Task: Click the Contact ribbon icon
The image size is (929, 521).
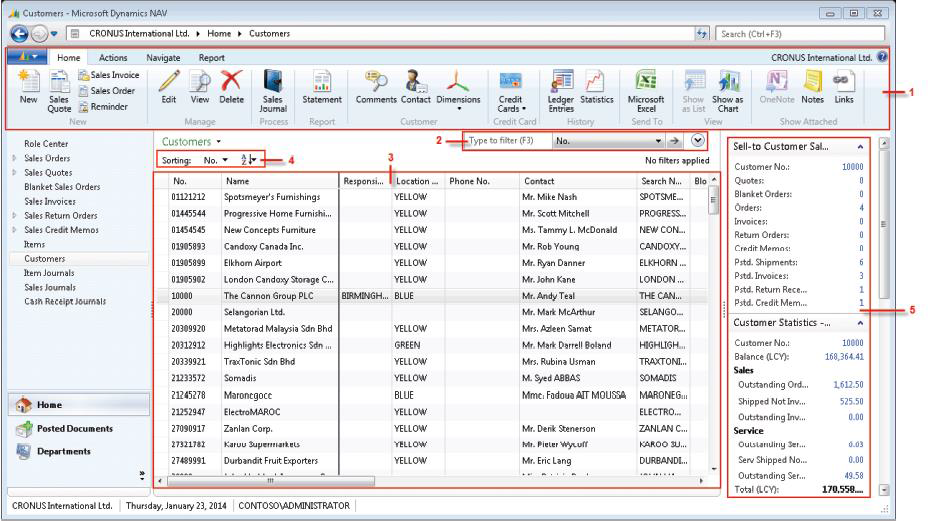Action: (x=415, y=87)
